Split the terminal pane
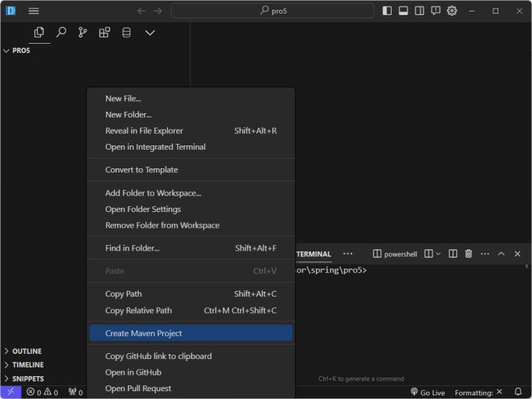Viewport: 532px width, 399px height. [x=453, y=254]
